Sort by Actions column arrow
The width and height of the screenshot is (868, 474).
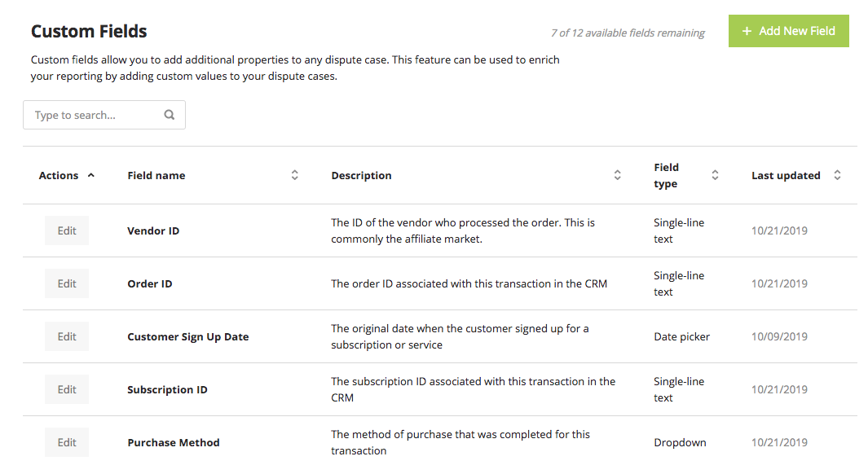click(x=91, y=175)
